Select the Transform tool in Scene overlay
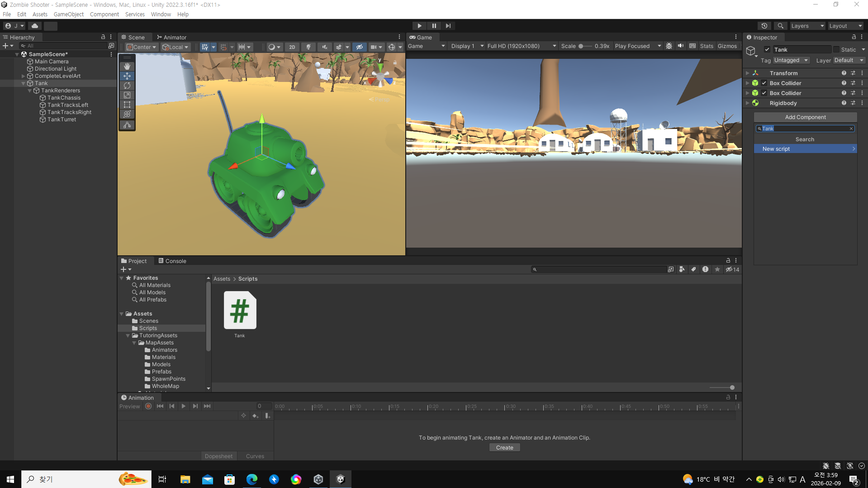 point(127,114)
